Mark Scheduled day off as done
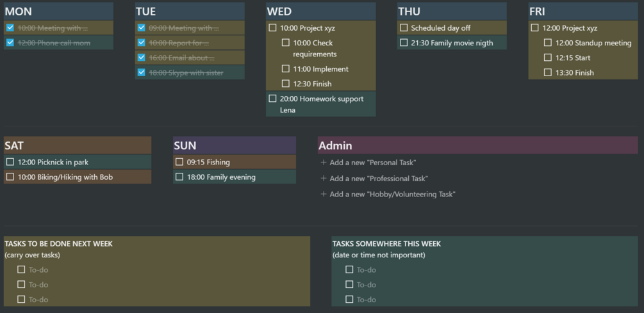 tap(404, 28)
